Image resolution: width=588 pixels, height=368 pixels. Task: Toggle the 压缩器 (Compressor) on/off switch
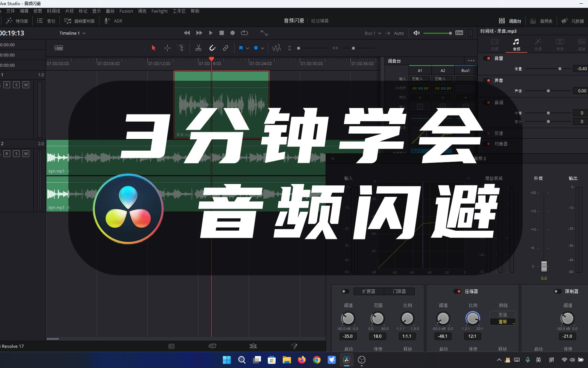[x=457, y=291]
